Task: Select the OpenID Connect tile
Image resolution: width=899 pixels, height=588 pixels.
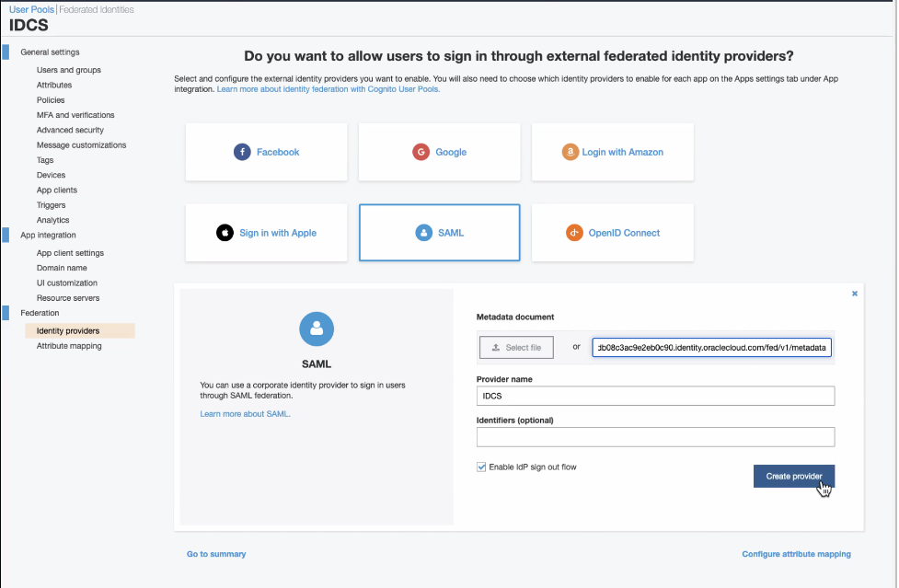Action: coord(613,233)
